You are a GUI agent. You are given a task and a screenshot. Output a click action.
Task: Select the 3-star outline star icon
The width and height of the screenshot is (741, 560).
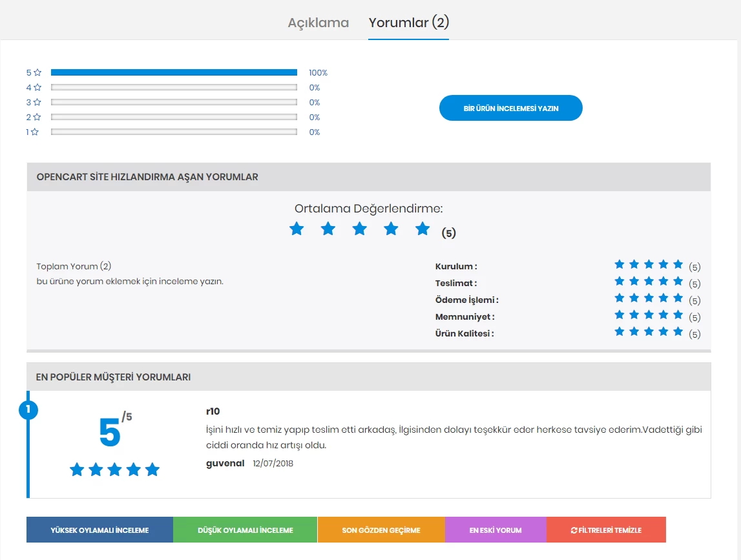click(37, 102)
